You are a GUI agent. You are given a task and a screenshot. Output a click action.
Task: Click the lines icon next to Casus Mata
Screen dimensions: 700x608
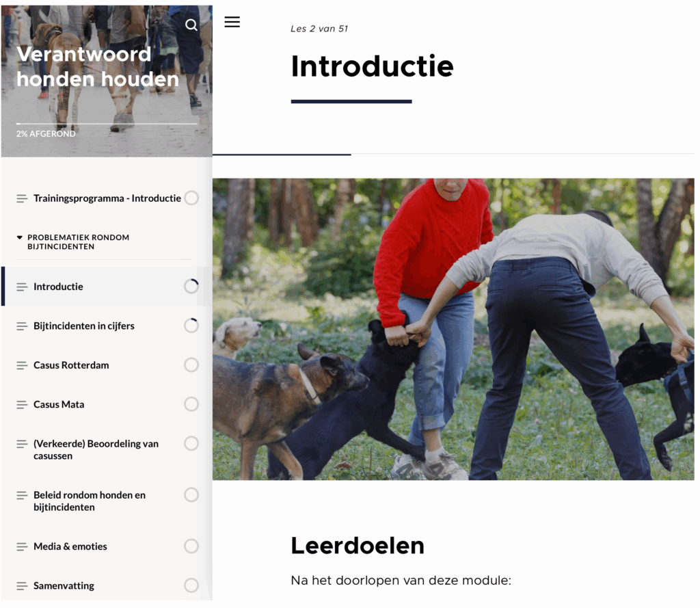coord(22,405)
